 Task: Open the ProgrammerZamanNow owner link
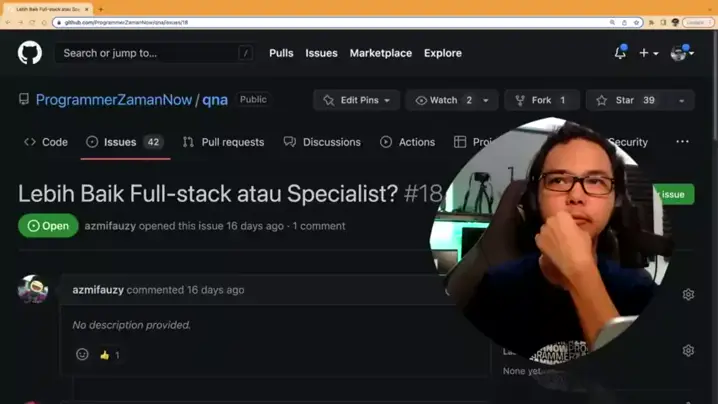point(113,100)
